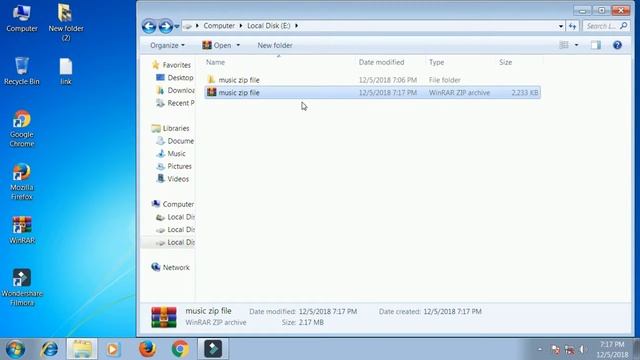640x360 pixels.
Task: Launch Firefox from the taskbar
Action: (x=147, y=349)
